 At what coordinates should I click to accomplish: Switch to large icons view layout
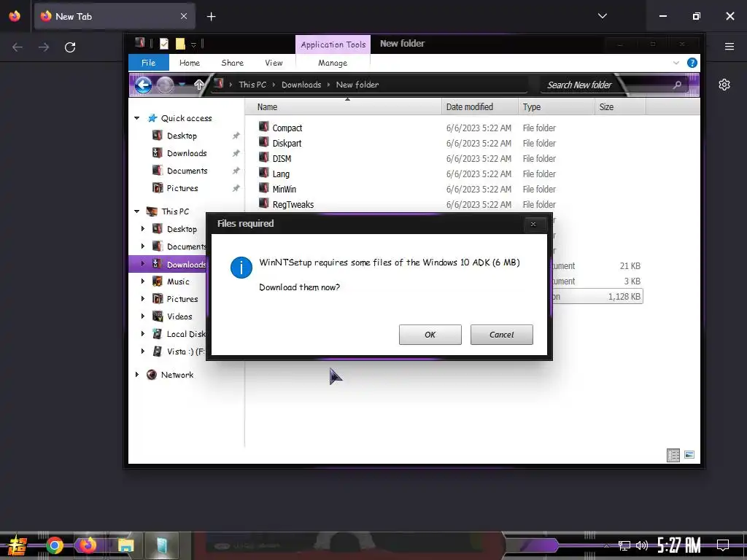(689, 455)
